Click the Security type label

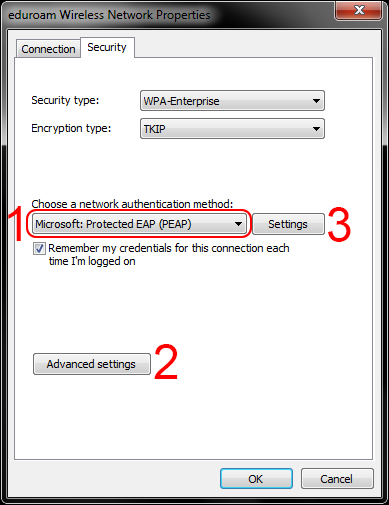(x=65, y=100)
